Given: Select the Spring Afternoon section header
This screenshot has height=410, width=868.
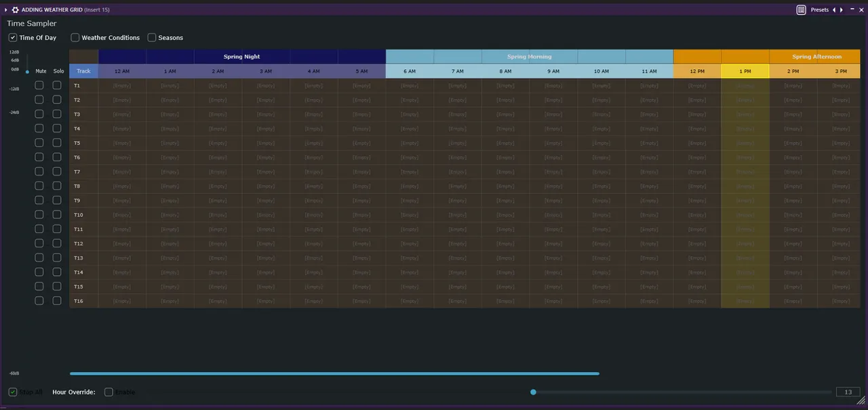Looking at the screenshot, I should point(817,56).
